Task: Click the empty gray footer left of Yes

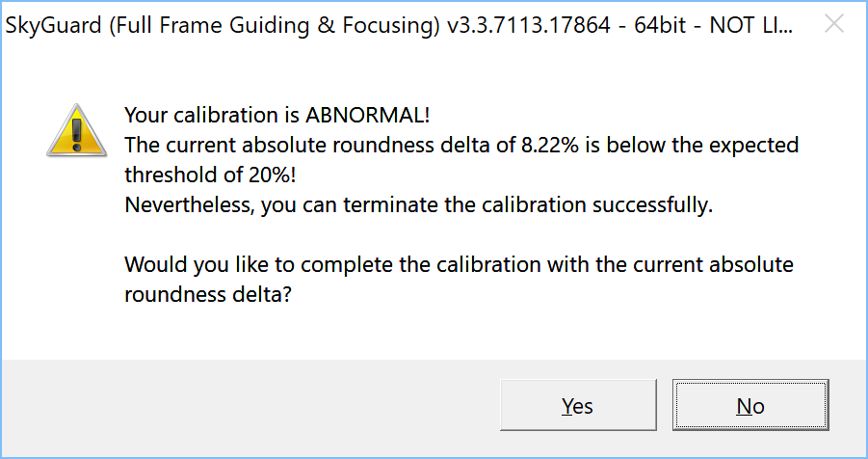Action: pyautogui.click(x=250, y=406)
